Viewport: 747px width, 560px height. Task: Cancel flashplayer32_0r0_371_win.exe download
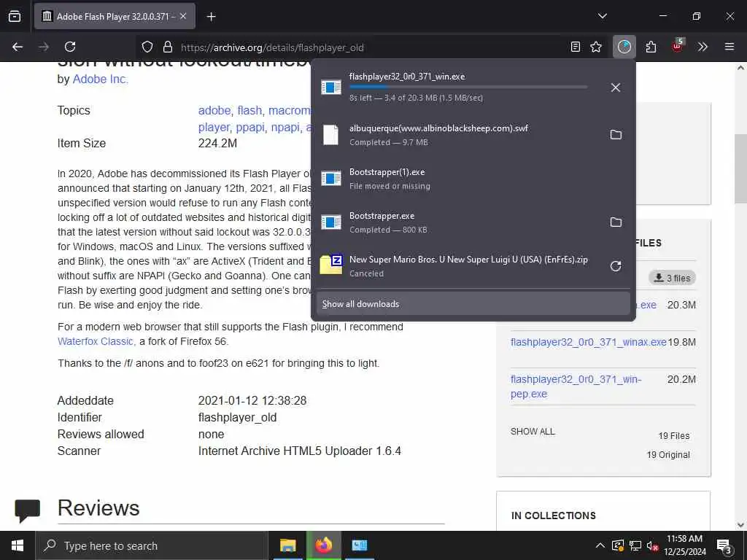click(x=616, y=87)
